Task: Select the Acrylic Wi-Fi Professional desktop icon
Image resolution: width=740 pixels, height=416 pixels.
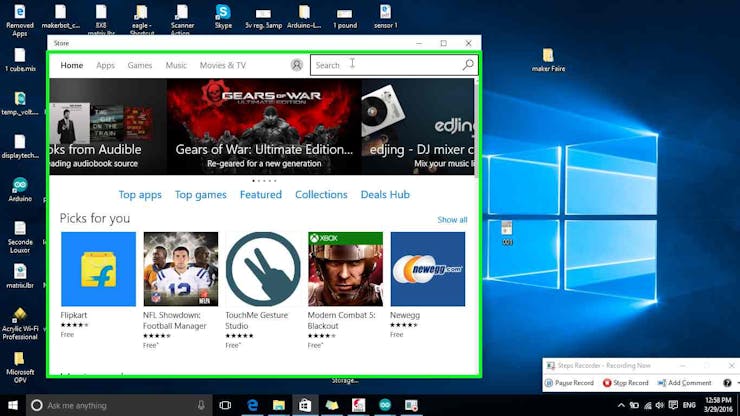Action: click(20, 324)
